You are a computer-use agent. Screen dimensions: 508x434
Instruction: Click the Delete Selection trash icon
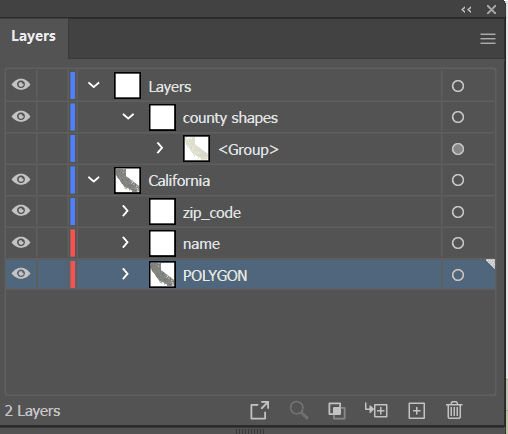(454, 410)
